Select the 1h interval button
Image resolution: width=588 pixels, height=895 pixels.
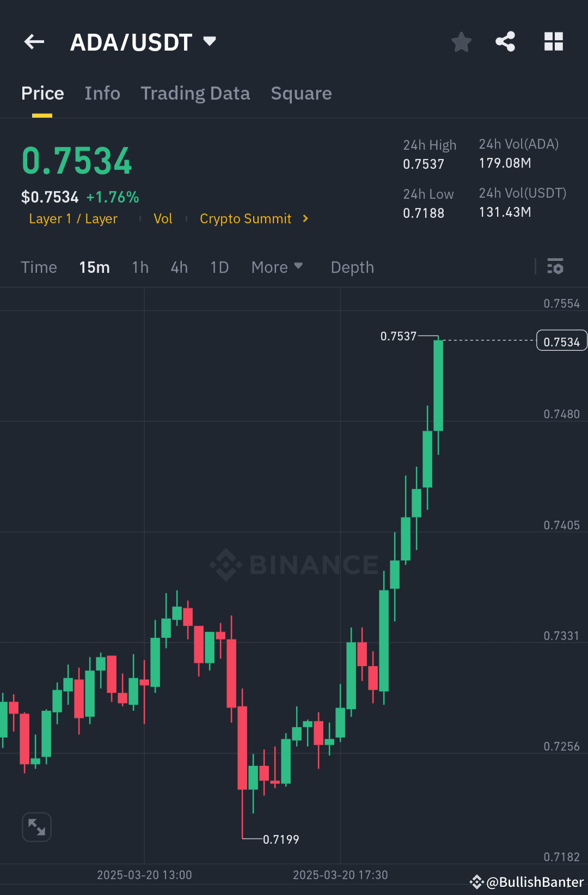(x=139, y=267)
